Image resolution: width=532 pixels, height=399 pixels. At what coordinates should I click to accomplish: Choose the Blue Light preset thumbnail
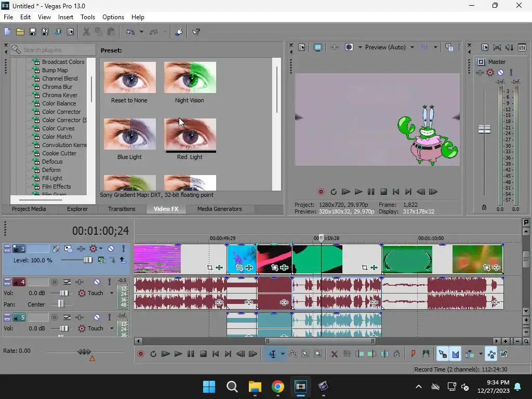(x=130, y=134)
